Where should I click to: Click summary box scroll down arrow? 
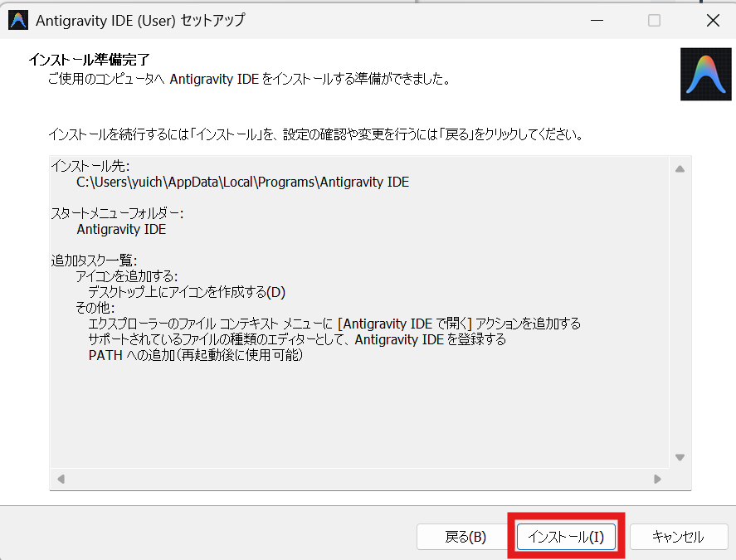tap(680, 457)
